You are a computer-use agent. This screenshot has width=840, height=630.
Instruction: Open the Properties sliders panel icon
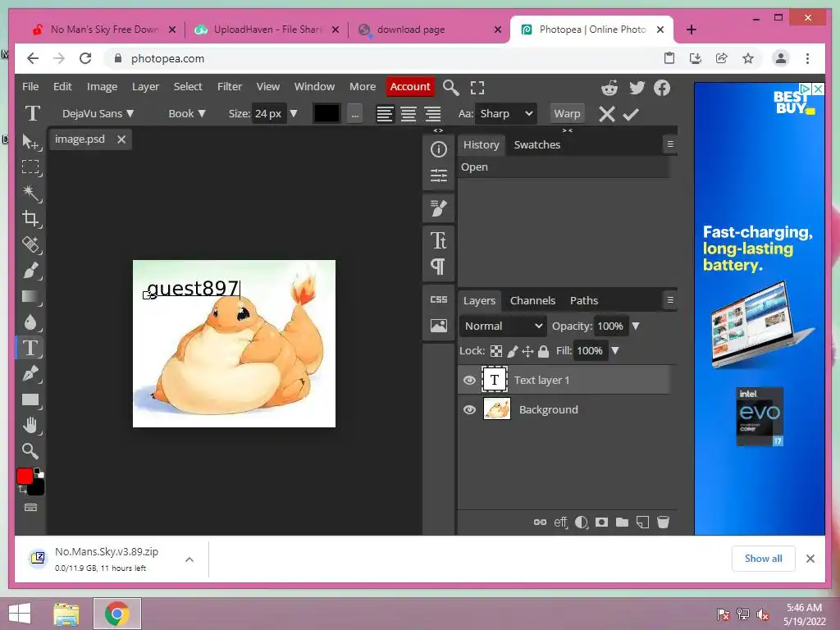click(x=439, y=176)
